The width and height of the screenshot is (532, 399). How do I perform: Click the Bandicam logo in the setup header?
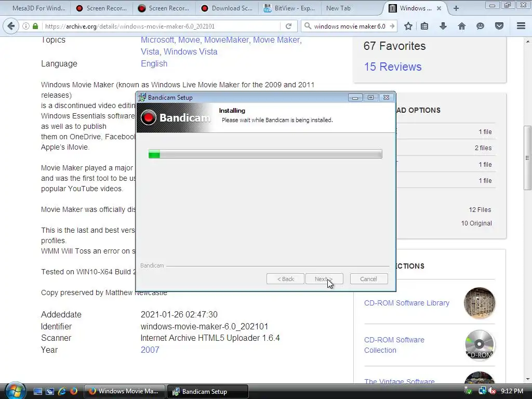[175, 117]
